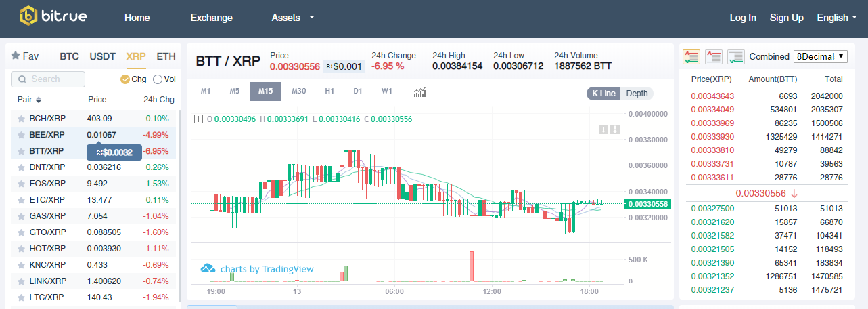Switch to the XRP market tab
The width and height of the screenshot is (868, 309).
136,56
